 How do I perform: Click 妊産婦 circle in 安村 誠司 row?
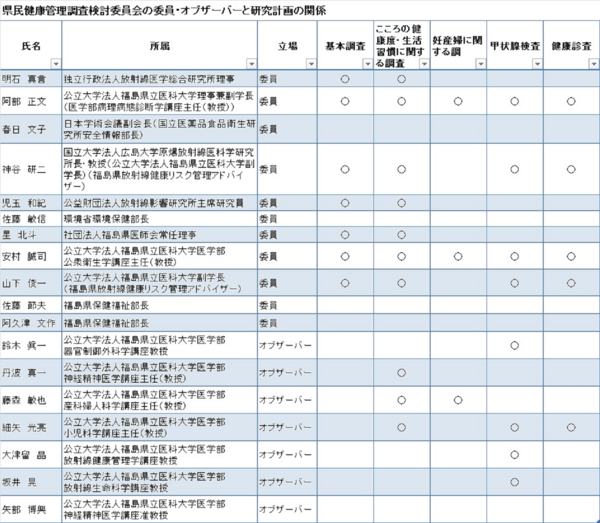[x=458, y=256]
